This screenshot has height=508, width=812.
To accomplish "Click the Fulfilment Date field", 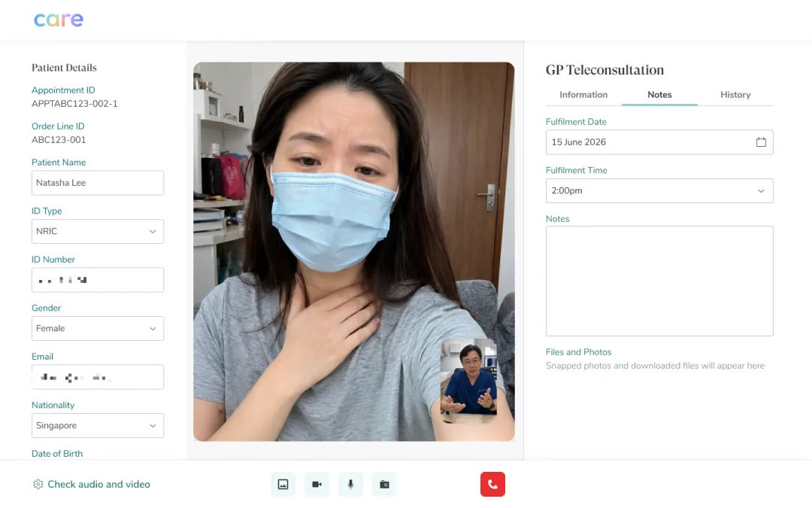I will tap(659, 142).
